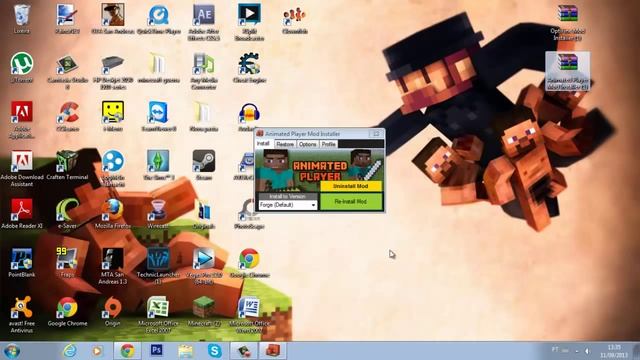This screenshot has height=360, width=640.
Task: Open the Origin desktop shortcut
Action: tap(113, 311)
